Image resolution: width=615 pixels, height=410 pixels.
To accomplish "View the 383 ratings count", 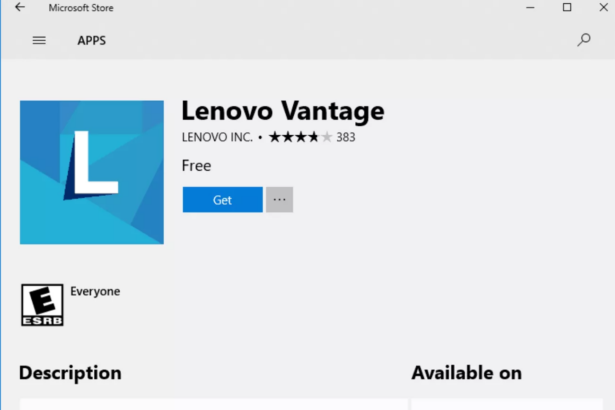I will pos(346,137).
